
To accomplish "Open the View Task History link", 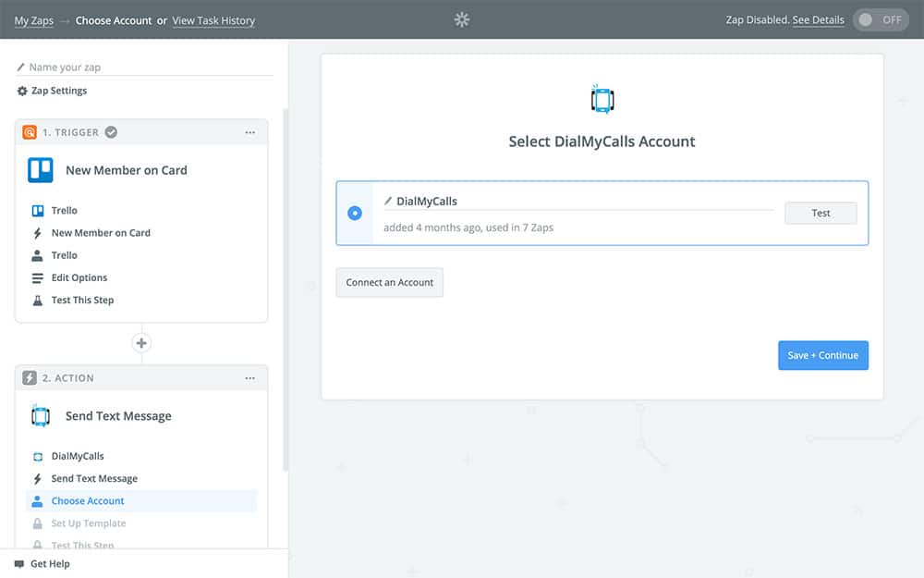I will coord(213,20).
